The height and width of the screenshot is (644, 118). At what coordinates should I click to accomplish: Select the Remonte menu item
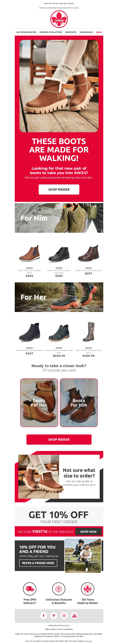(71, 32)
